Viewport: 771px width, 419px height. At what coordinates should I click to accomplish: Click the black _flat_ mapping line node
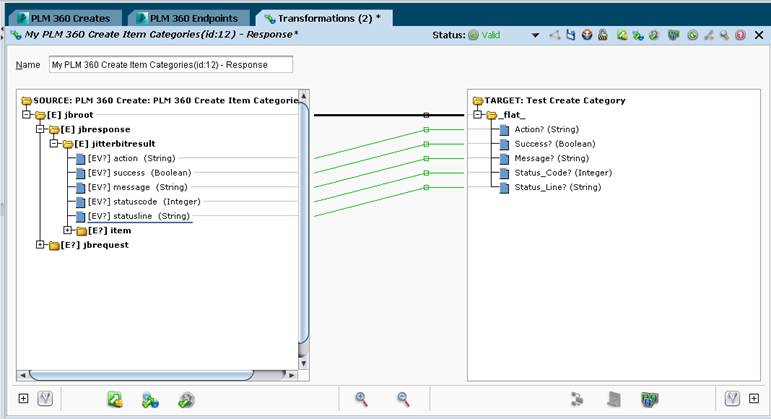click(x=426, y=115)
